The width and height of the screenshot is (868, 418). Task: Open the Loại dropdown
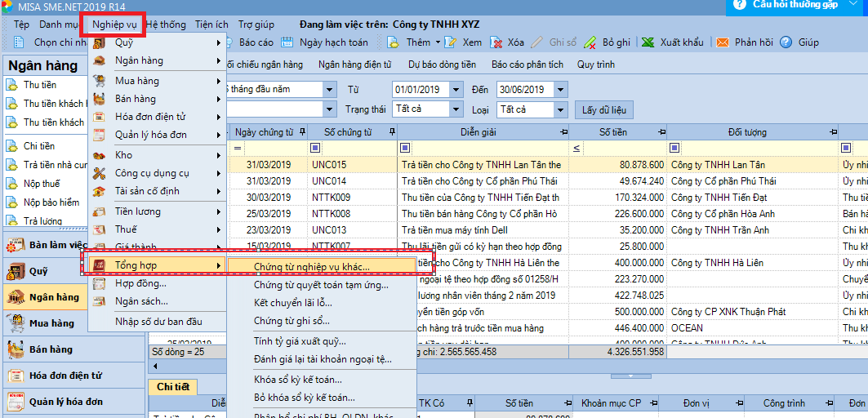pyautogui.click(x=561, y=109)
